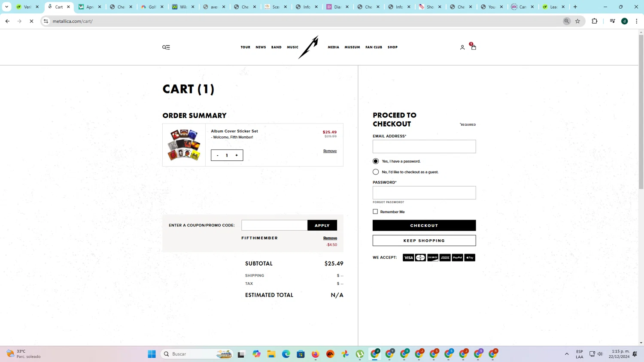The image size is (644, 362).
Task: Decrease sticker set quantity with minus
Action: pos(218,155)
